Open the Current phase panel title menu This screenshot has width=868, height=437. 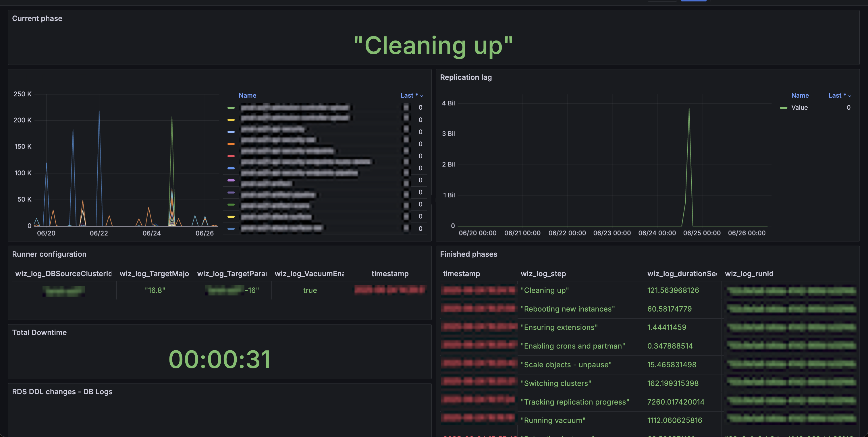(37, 19)
